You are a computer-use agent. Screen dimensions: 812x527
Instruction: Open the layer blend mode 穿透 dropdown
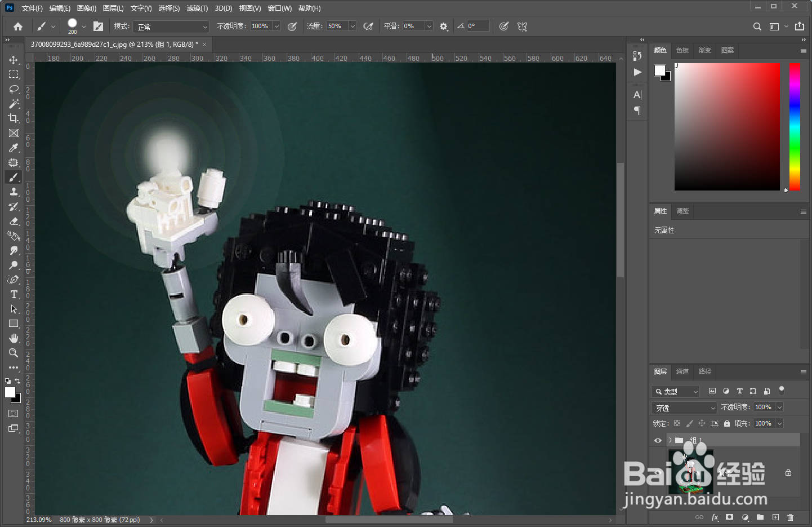tap(684, 408)
